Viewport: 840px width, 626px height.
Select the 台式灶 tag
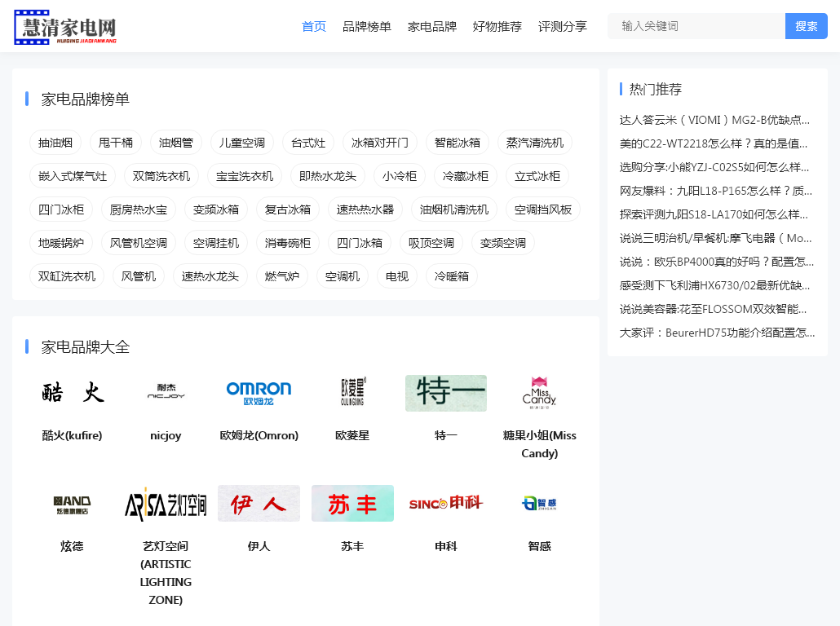click(x=308, y=143)
